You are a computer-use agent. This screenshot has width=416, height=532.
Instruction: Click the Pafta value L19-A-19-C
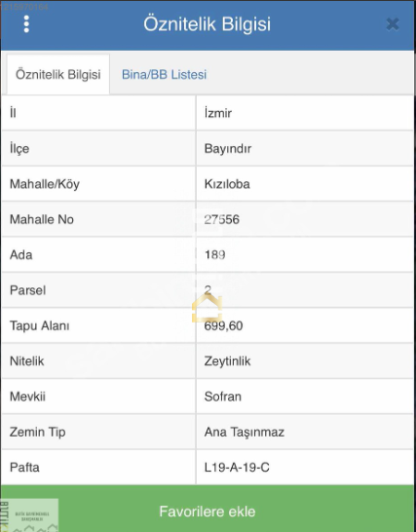[x=237, y=467]
